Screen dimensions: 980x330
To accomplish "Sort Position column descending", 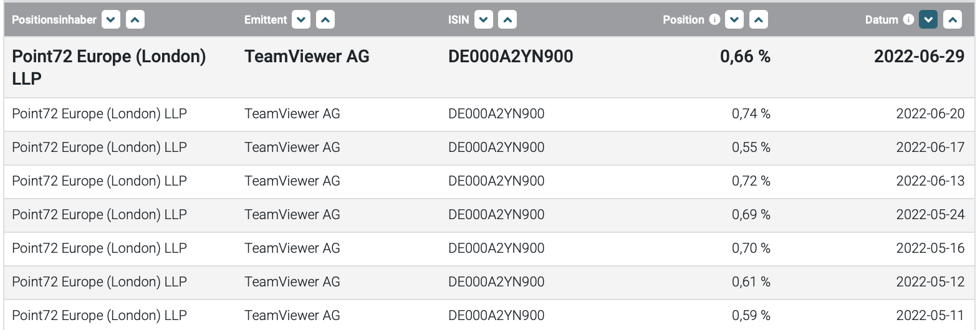I will [x=734, y=20].
